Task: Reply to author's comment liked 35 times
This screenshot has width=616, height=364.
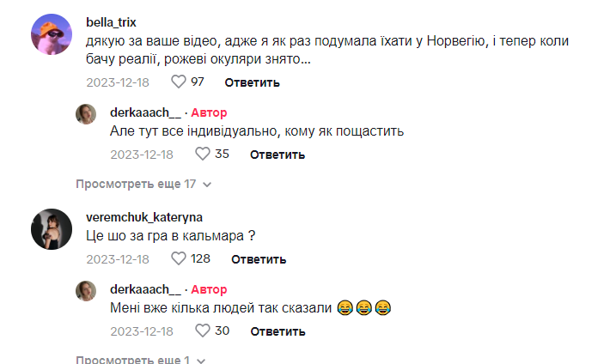Action: click(x=277, y=155)
